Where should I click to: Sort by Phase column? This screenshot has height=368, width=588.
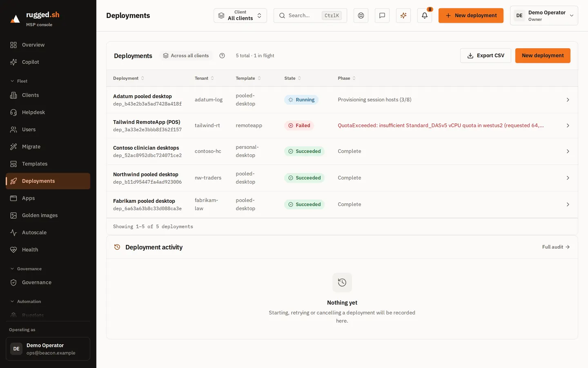[347, 78]
